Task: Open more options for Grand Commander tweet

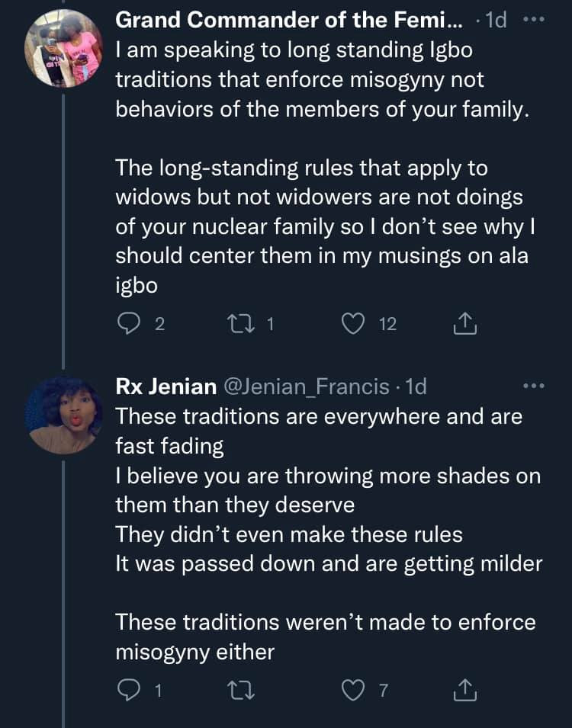Action: pyautogui.click(x=535, y=21)
